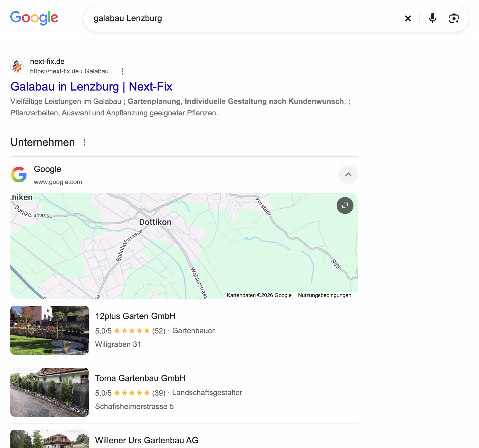Image resolution: width=479 pixels, height=448 pixels.
Task: Click the Dottikon label on the map
Action: tap(155, 222)
